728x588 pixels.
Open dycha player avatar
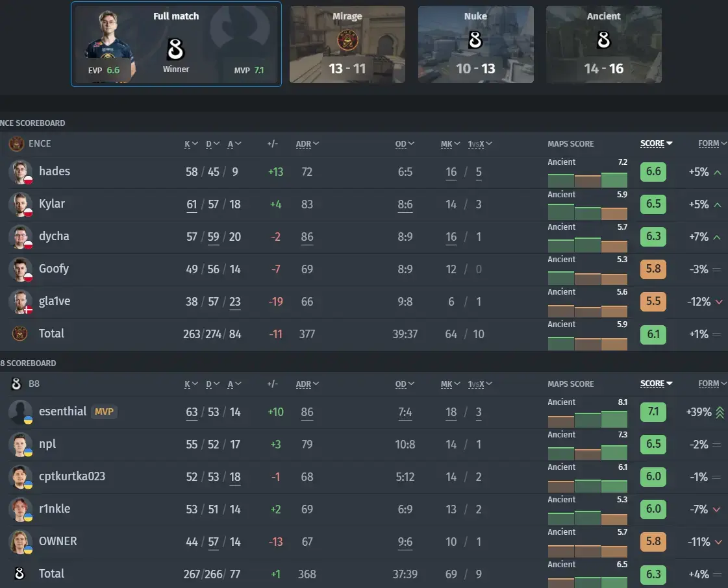pos(20,237)
